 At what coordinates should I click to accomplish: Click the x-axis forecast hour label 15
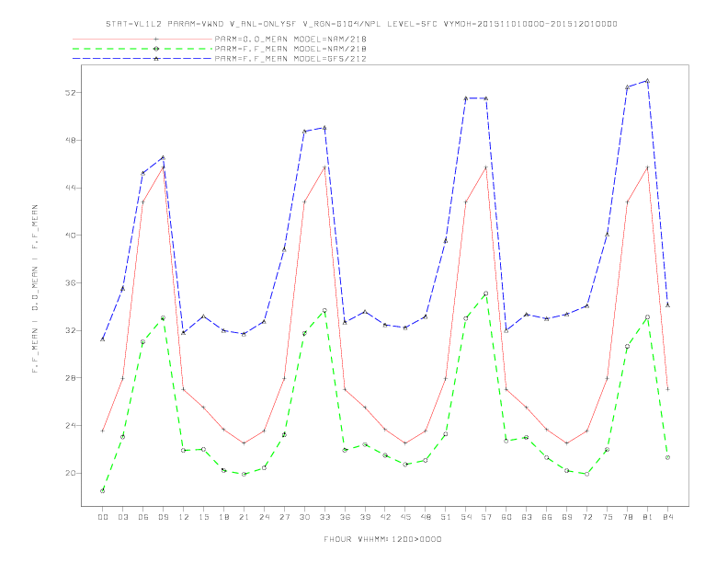[203, 517]
